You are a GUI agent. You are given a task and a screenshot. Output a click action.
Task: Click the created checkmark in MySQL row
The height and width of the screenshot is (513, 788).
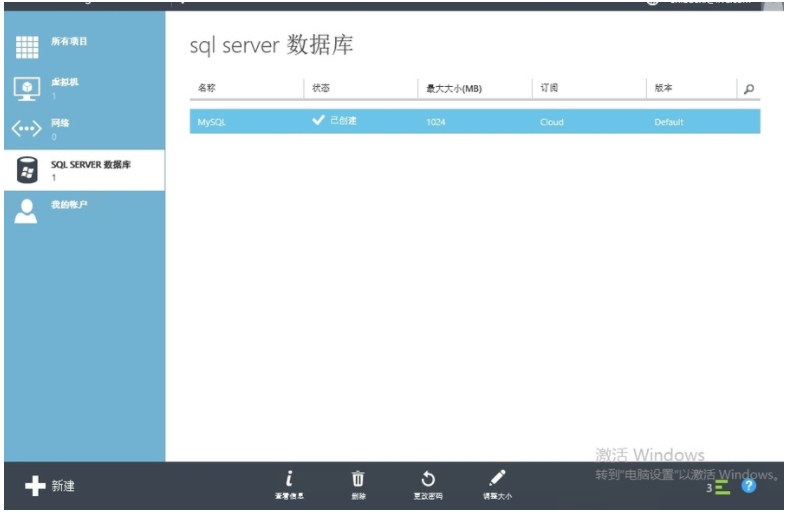click(318, 120)
